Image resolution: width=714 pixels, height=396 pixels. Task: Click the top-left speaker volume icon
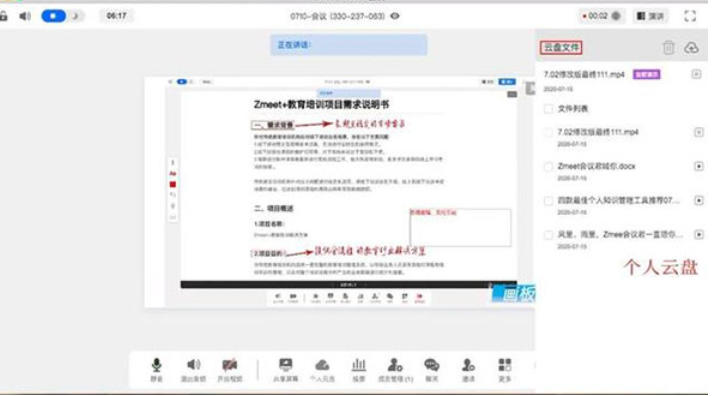coord(25,16)
